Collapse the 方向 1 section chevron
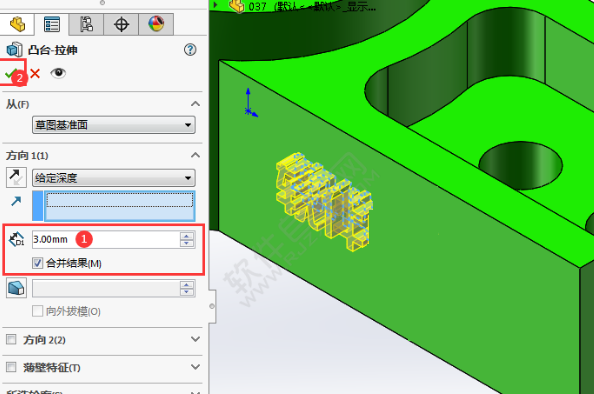The width and height of the screenshot is (594, 394). 195,155
